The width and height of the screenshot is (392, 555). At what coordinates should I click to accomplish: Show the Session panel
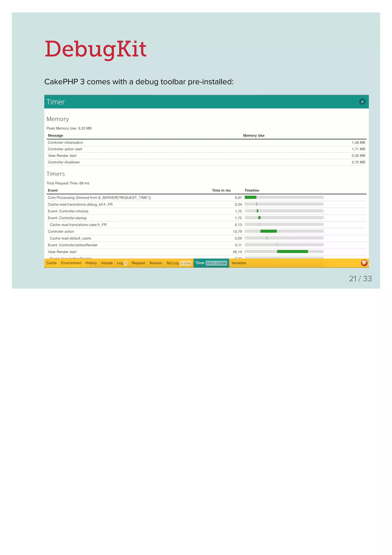156,263
